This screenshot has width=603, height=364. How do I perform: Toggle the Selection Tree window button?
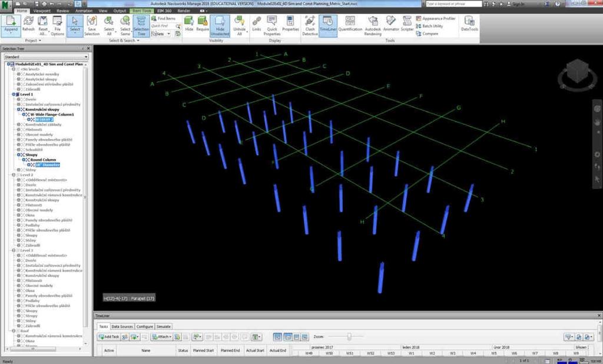pyautogui.click(x=141, y=26)
